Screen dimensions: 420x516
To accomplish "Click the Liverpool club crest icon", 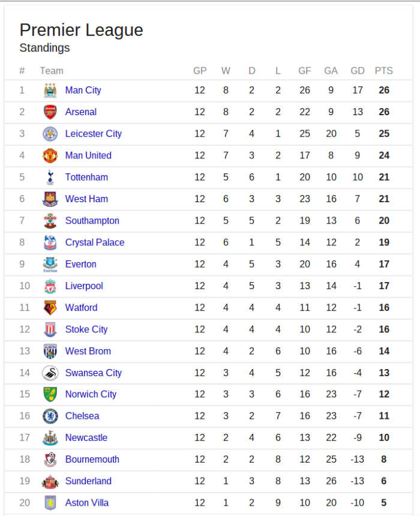I will (50, 286).
